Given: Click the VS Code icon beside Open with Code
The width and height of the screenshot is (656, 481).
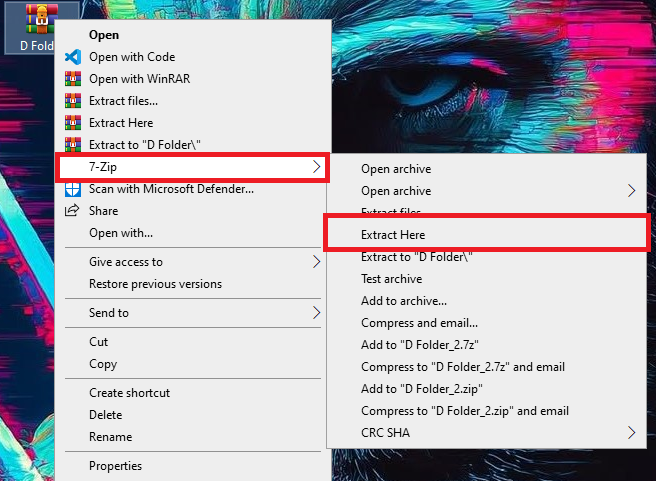Looking at the screenshot, I should pos(72,57).
